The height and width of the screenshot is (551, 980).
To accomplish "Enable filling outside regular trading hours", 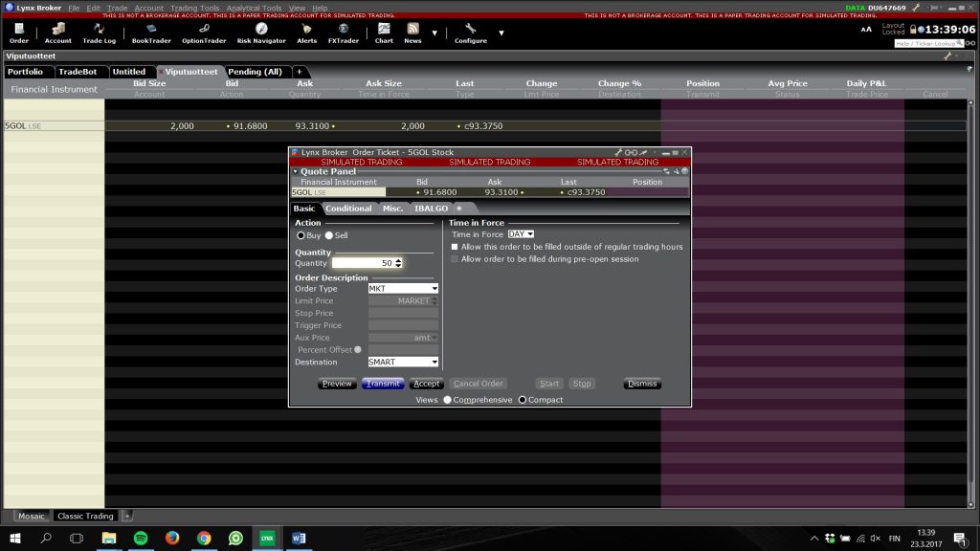I will tap(455, 247).
